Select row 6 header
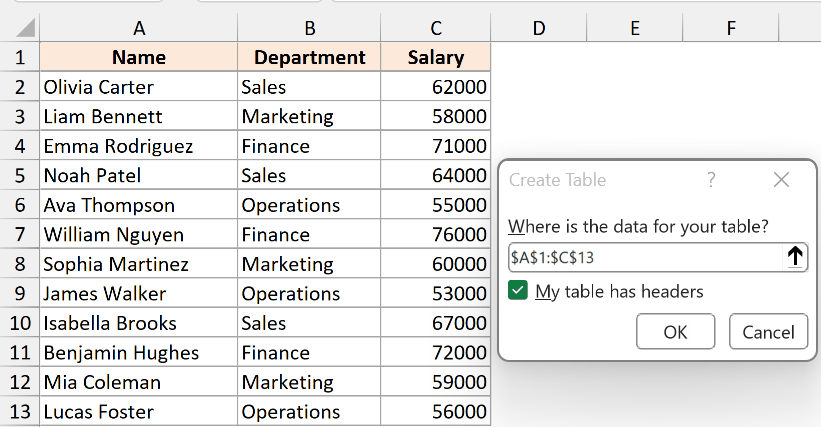 point(20,205)
